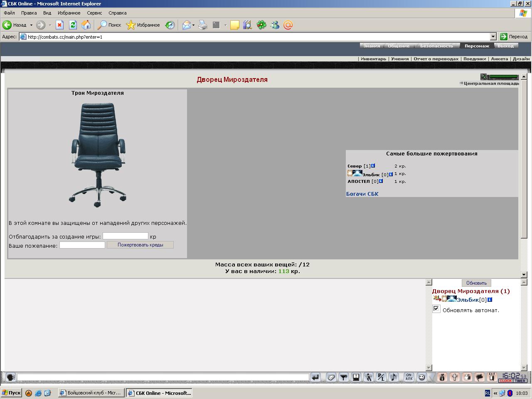532x399 pixels.
Task: Click the Пожертвовать креды button
Action: [x=140, y=245]
